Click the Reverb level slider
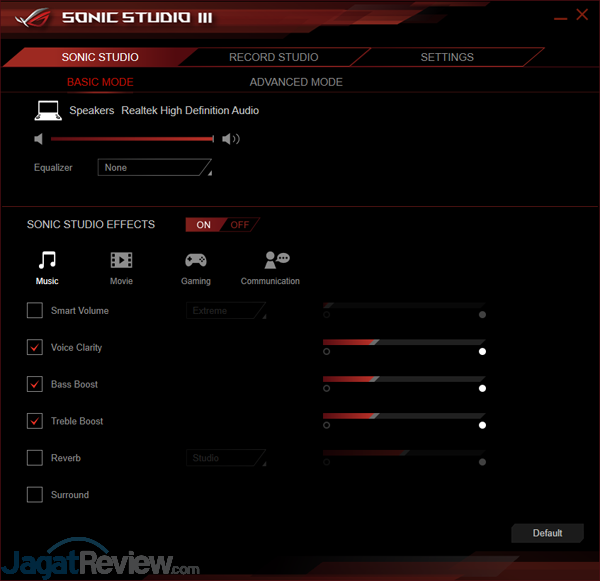This screenshot has width=600, height=581. click(x=404, y=453)
